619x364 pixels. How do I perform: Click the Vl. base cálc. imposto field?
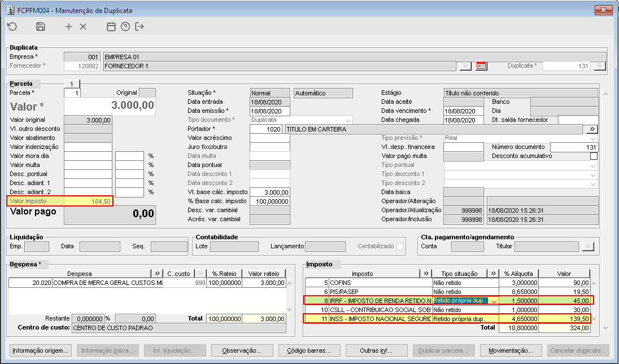tap(270, 192)
